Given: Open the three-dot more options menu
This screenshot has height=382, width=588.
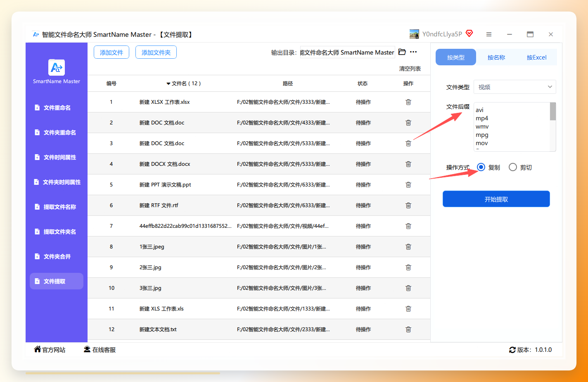Looking at the screenshot, I should (413, 52).
